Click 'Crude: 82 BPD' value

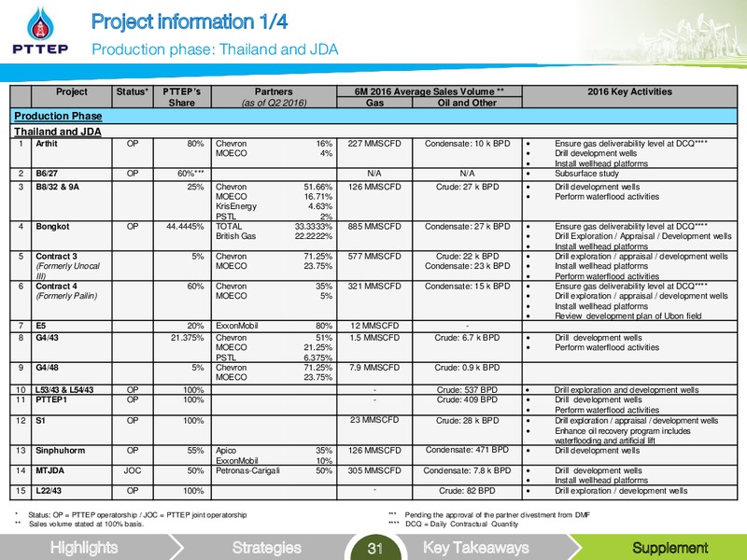coord(467,491)
